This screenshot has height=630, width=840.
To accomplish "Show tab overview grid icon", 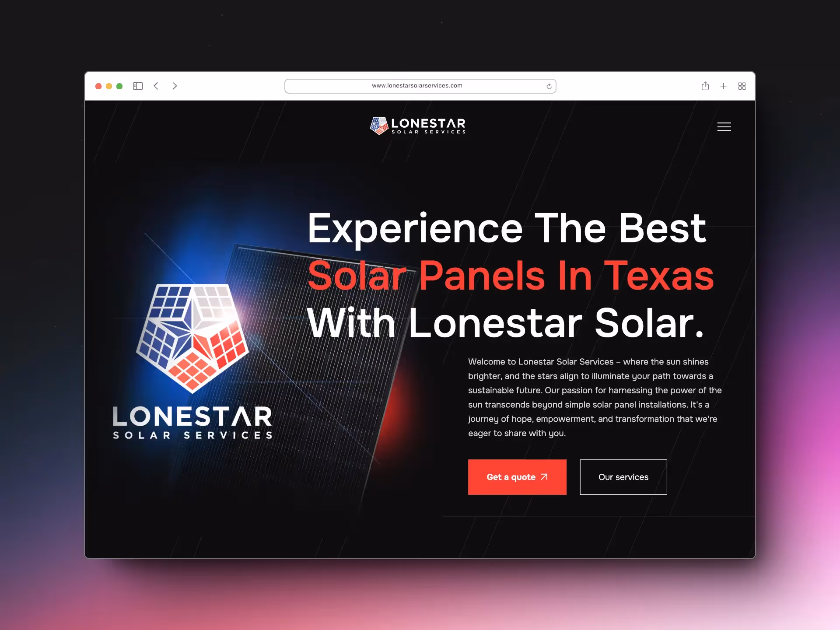I will tap(742, 86).
